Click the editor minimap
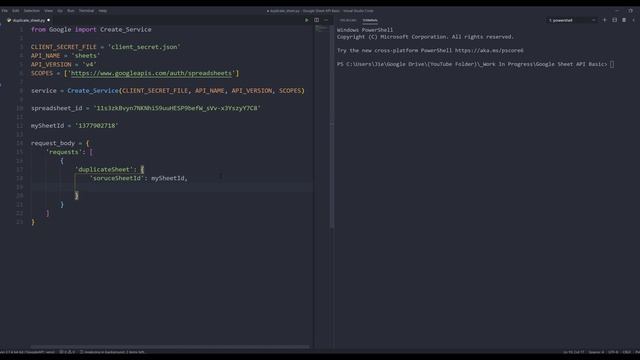 [322, 29]
